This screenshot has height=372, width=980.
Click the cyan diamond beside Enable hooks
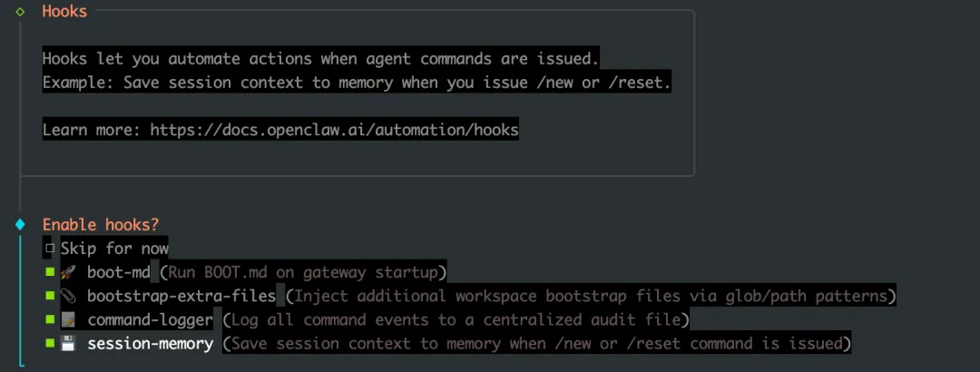(x=20, y=224)
